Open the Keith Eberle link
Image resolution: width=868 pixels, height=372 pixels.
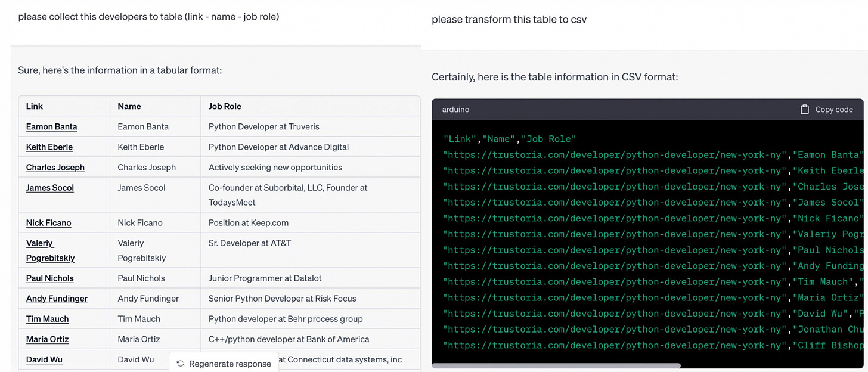pos(49,147)
